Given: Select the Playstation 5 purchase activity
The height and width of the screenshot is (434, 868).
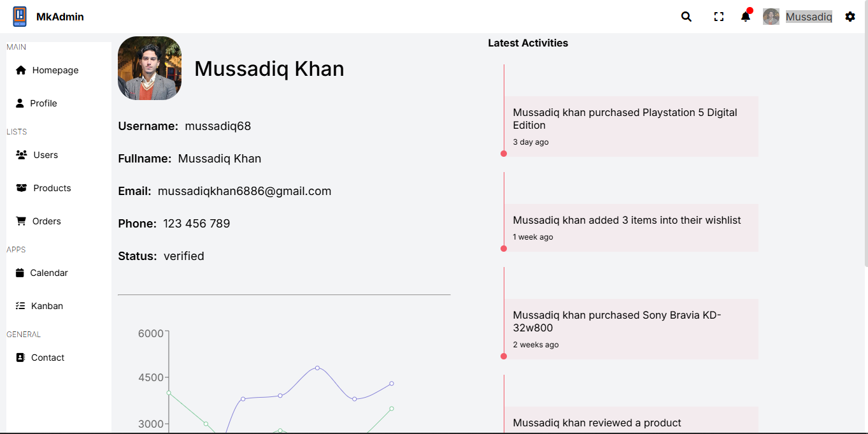Looking at the screenshot, I should (x=631, y=126).
